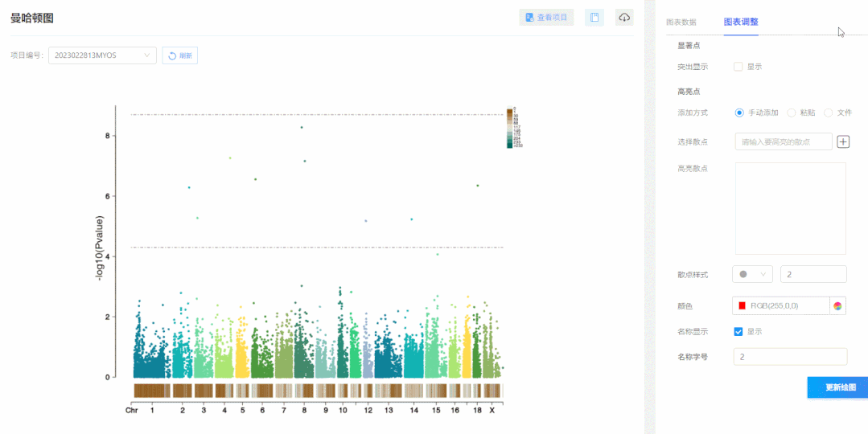Expand the 散点样式 shape dropdown
The image size is (868, 434).
pyautogui.click(x=752, y=274)
